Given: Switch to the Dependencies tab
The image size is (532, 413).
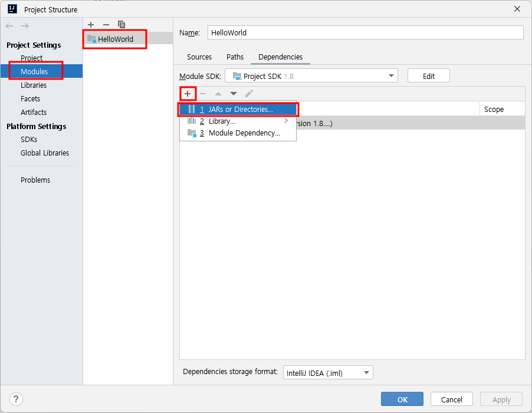Looking at the screenshot, I should 280,57.
